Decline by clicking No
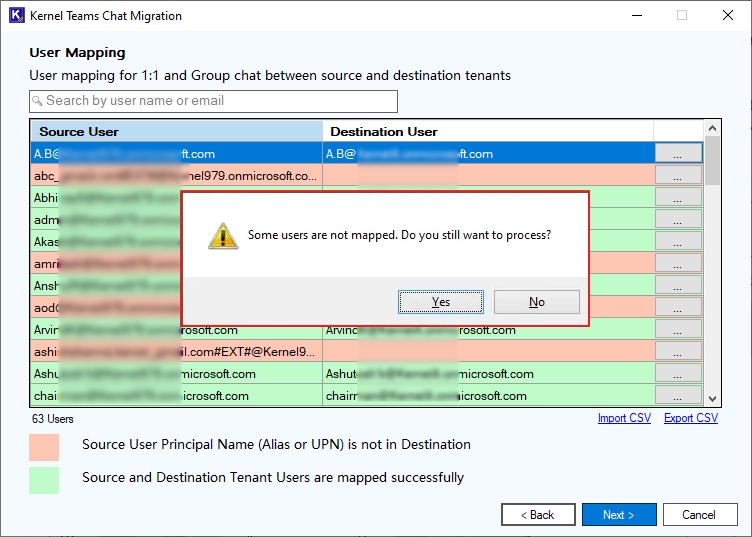This screenshot has width=752, height=537. coord(537,302)
